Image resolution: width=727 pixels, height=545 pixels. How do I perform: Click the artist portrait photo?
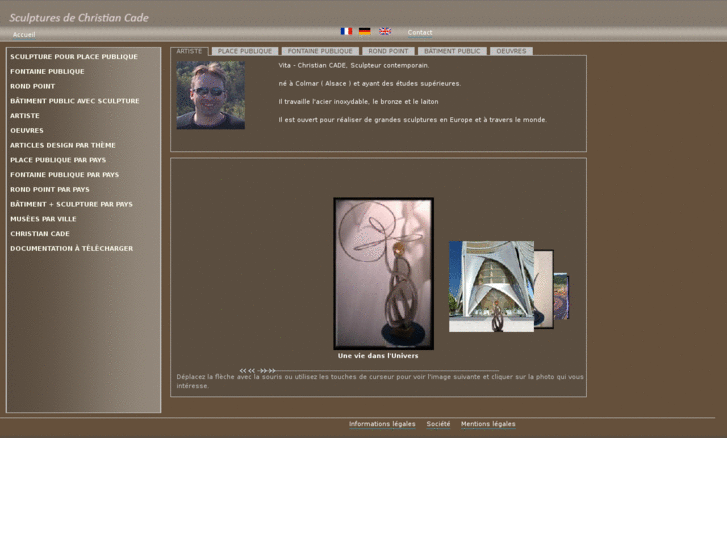pyautogui.click(x=210, y=95)
